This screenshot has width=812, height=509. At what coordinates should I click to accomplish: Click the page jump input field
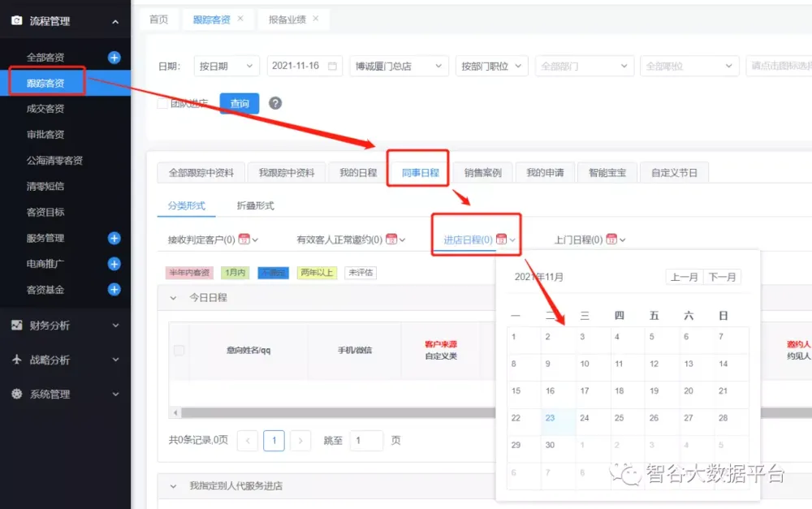click(x=366, y=441)
